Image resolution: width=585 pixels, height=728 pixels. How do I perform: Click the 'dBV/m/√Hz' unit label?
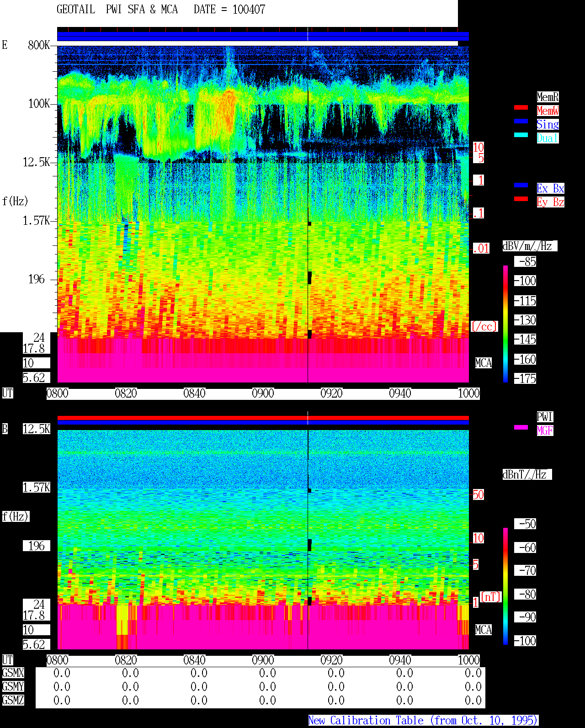point(530,246)
